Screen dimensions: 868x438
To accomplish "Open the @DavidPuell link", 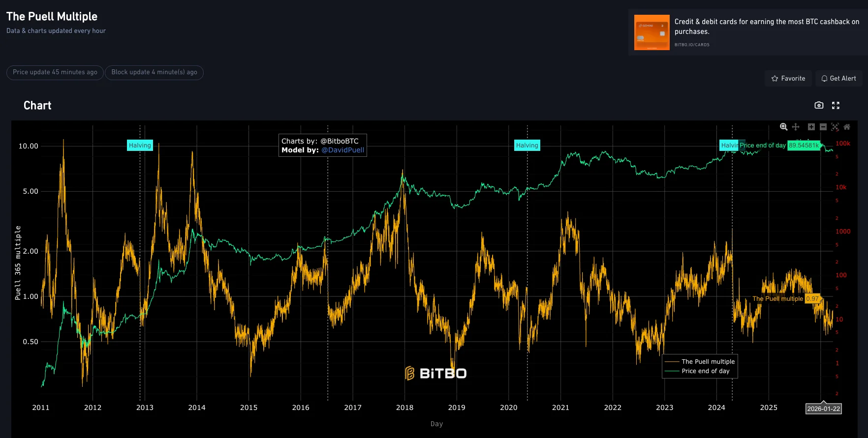I will pos(342,150).
